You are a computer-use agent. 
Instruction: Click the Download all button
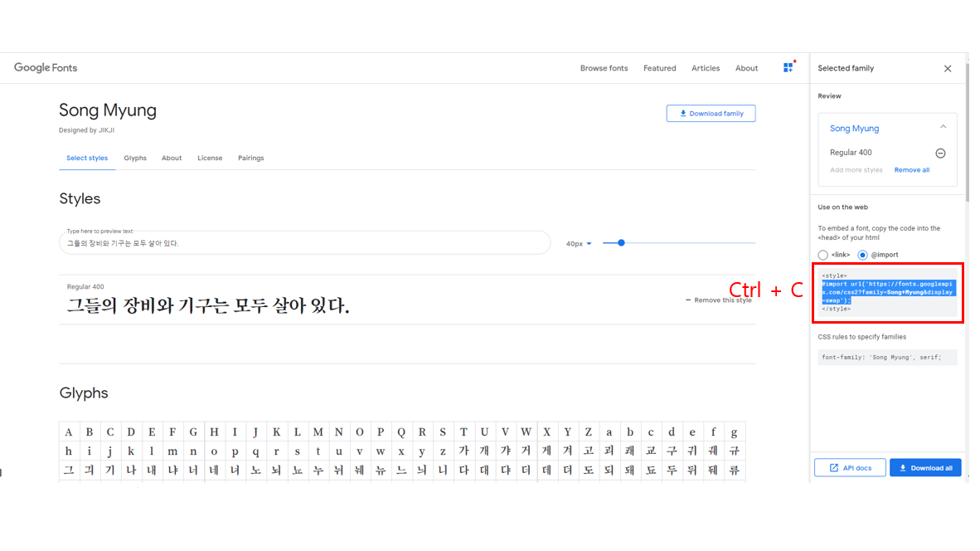coord(925,468)
